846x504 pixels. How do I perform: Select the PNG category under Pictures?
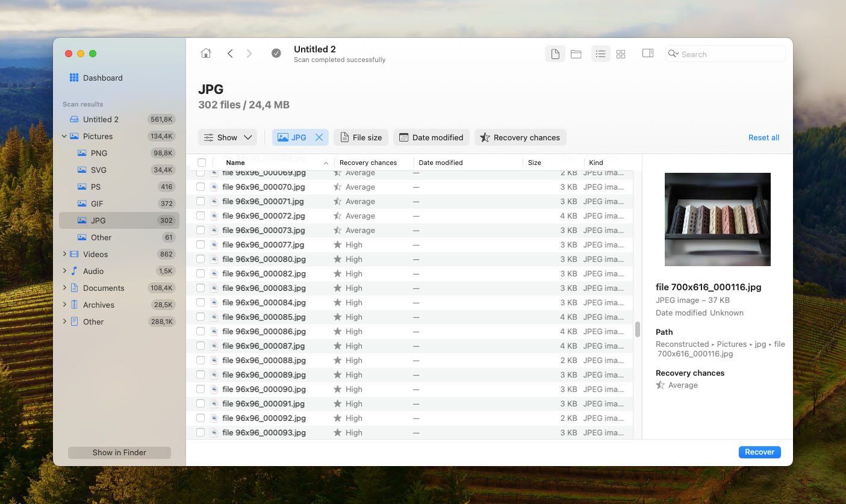pos(100,153)
